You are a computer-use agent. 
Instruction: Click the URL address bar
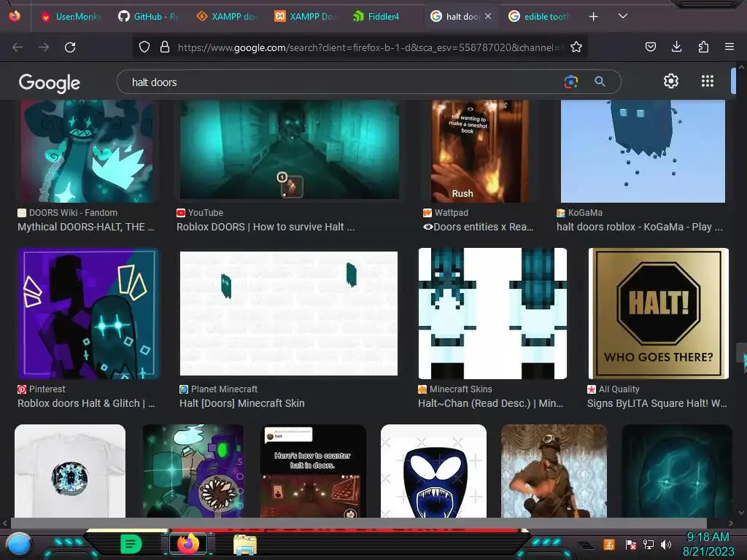[367, 47]
